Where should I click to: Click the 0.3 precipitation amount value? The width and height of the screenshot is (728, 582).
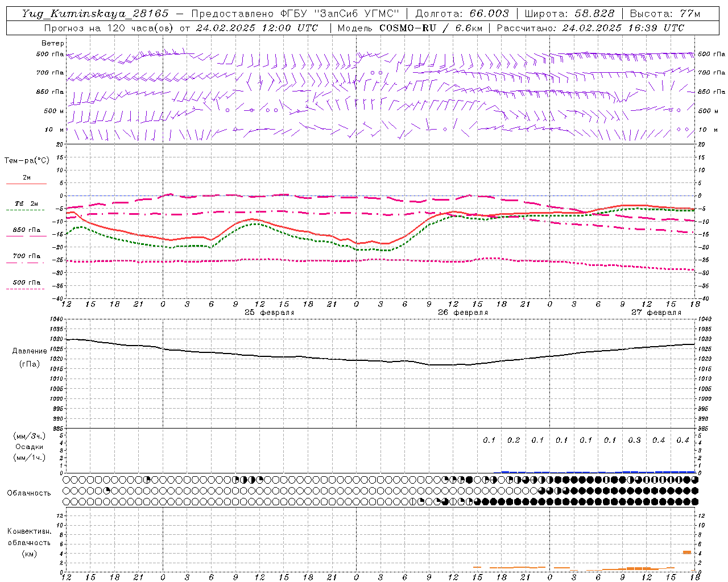(x=634, y=440)
